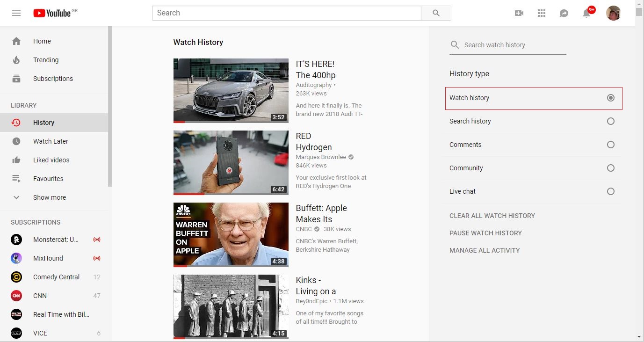Image resolution: width=644 pixels, height=342 pixels.
Task: Click the Search watch history field
Action: 514,45
